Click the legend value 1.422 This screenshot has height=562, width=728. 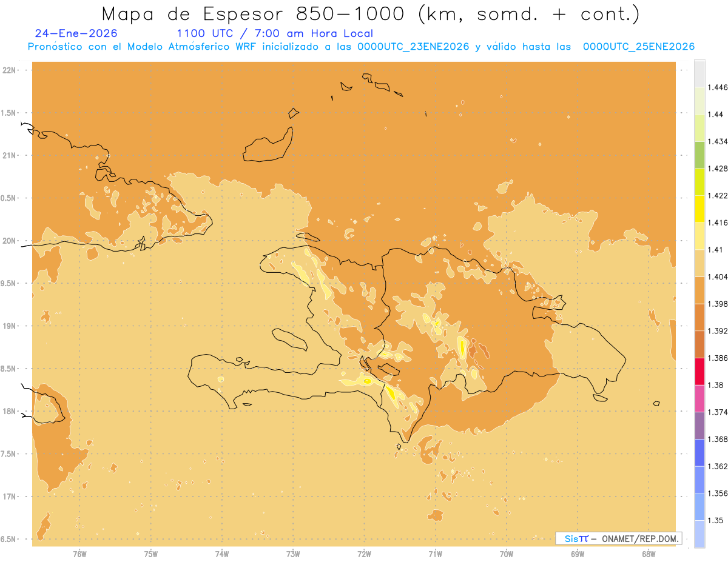[x=717, y=195]
